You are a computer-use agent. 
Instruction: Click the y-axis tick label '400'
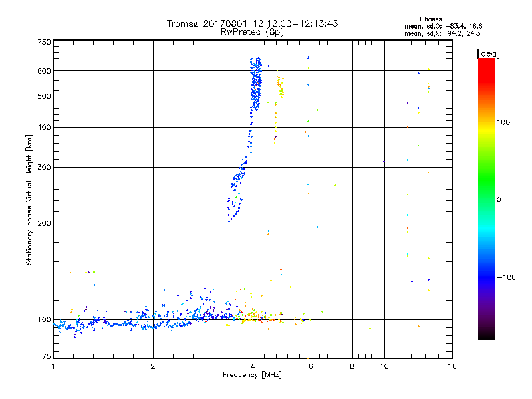[44, 127]
